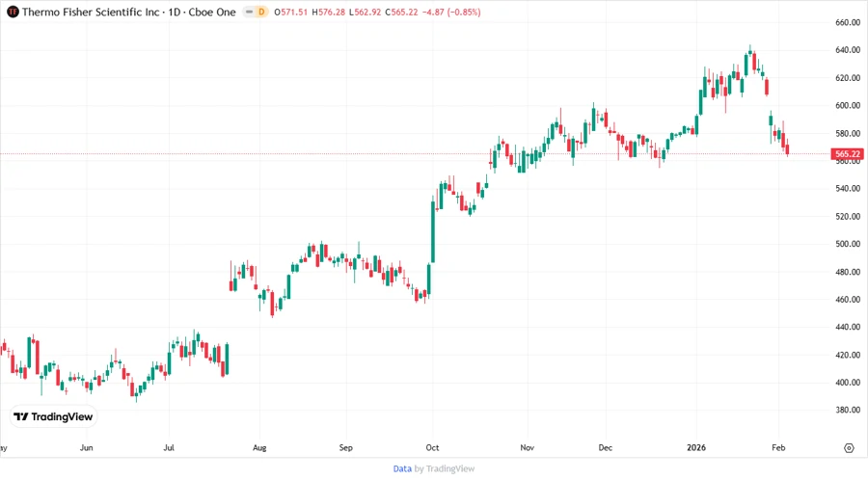The image size is (868, 480).
Task: Click the low value L562.92
Action: pos(365,12)
